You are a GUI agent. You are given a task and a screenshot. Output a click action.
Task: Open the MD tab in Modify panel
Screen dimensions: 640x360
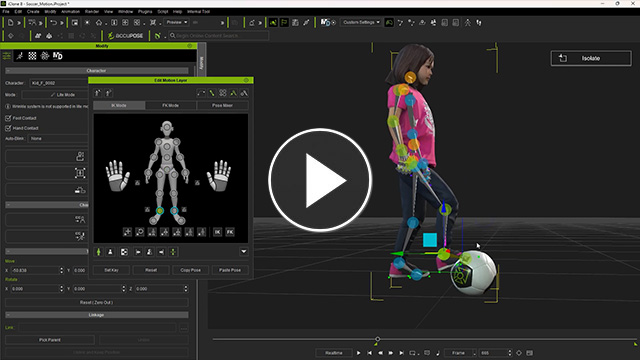tap(58, 56)
